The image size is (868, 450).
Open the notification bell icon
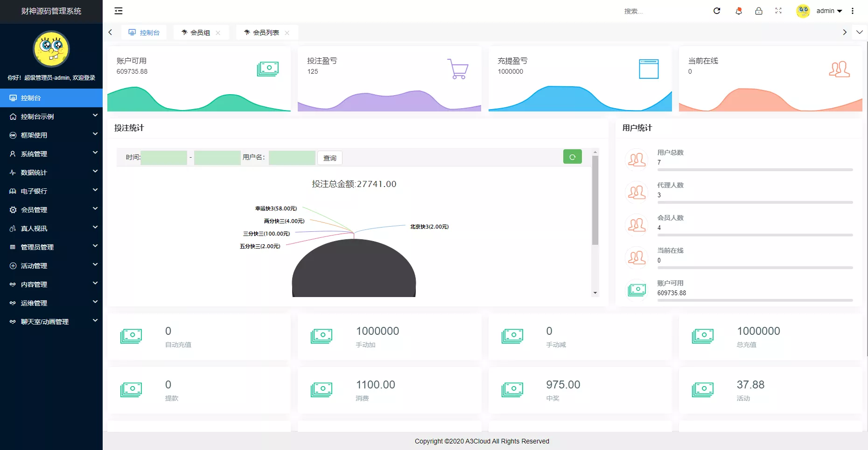pos(738,11)
